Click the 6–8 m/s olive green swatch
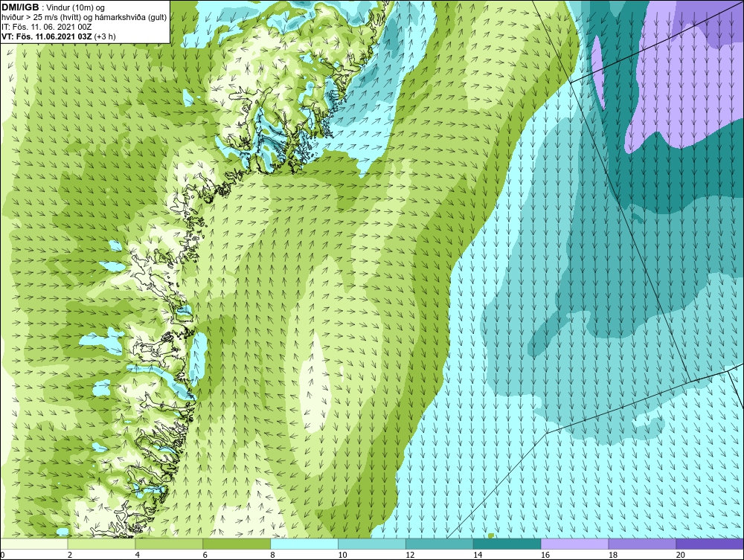 pyautogui.click(x=237, y=544)
